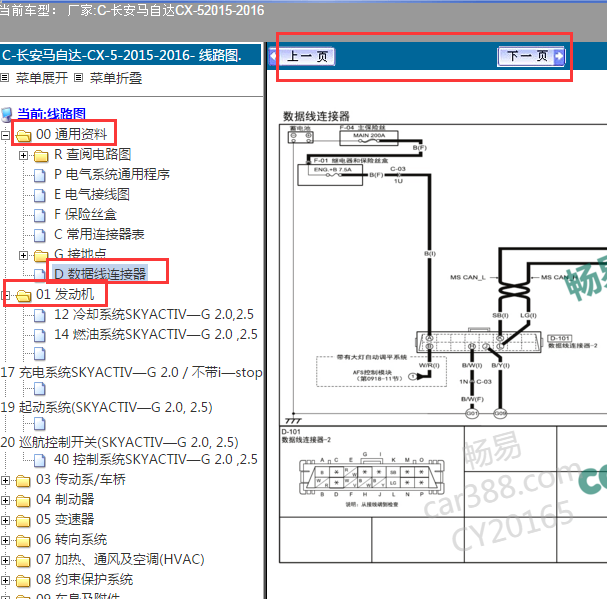
Task: Open G 接地点 tree item
Action: (80, 254)
